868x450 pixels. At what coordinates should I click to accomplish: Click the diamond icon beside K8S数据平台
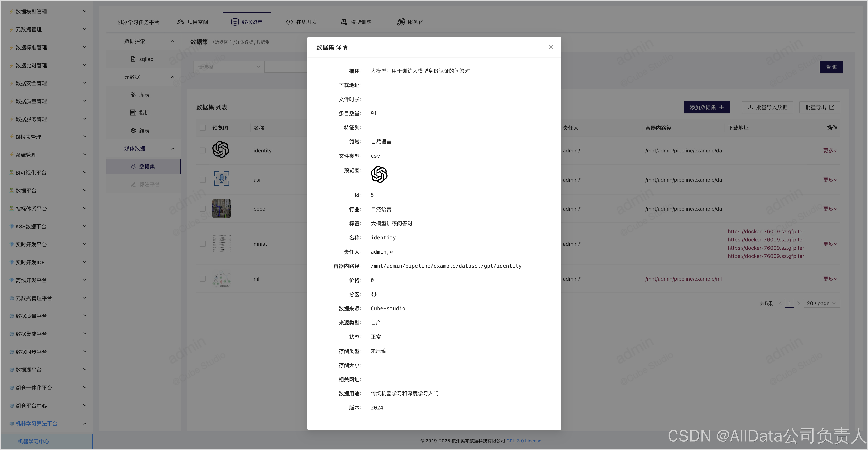(x=12, y=226)
